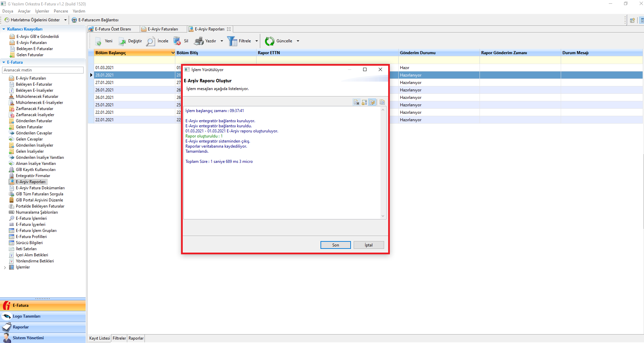Click the Yazdır printer icon
The height and width of the screenshot is (343, 644).
point(199,41)
